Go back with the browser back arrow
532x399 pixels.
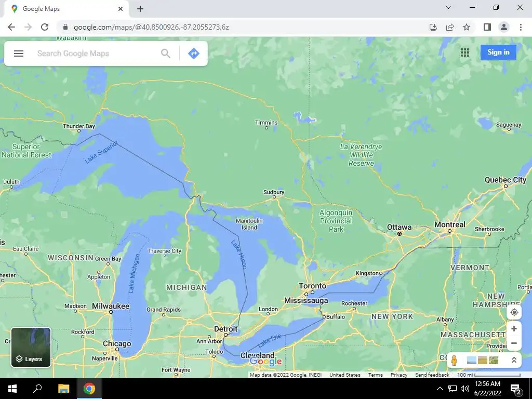[x=11, y=27]
